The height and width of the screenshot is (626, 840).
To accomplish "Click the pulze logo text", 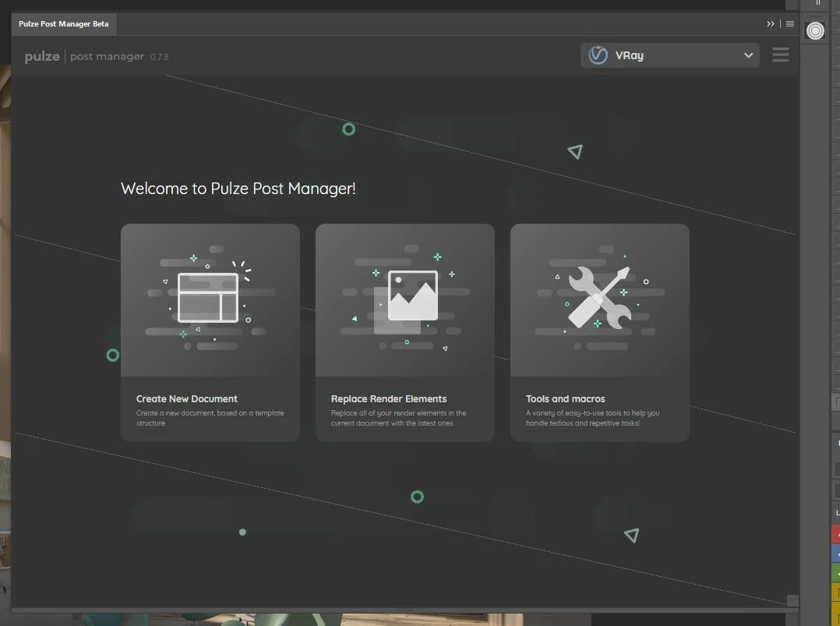I will point(42,56).
